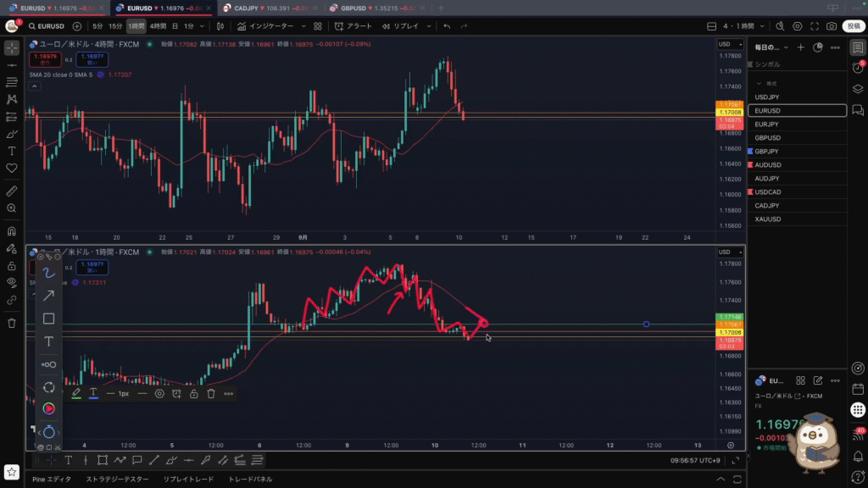Open the ストラテジーテスター tab
The width and height of the screenshot is (868, 488).
coord(117,480)
